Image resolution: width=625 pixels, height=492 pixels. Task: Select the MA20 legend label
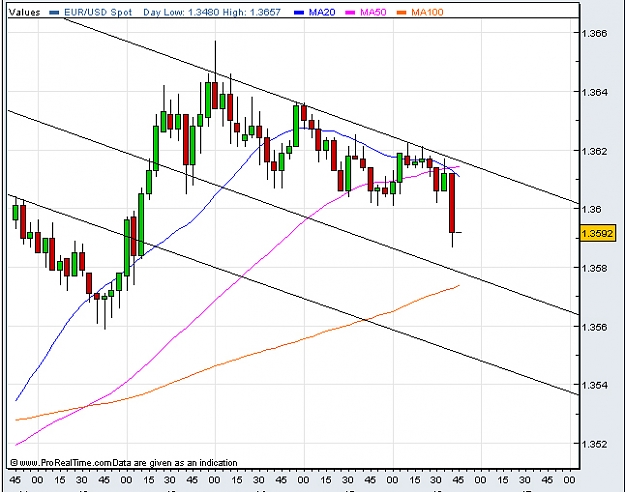(322, 12)
